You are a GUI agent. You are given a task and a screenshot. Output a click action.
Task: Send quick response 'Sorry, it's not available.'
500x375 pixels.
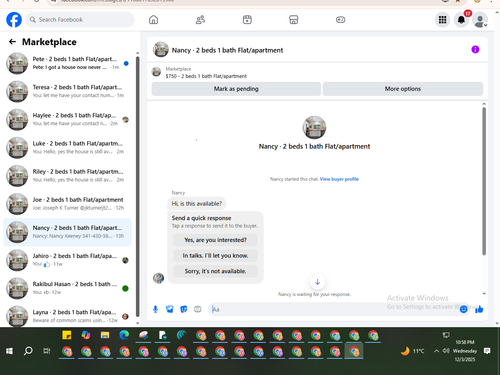pos(215,271)
